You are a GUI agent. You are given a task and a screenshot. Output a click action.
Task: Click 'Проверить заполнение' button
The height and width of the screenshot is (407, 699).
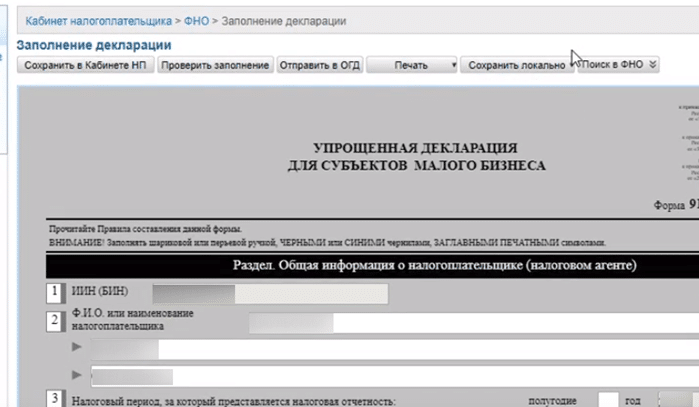215,65
